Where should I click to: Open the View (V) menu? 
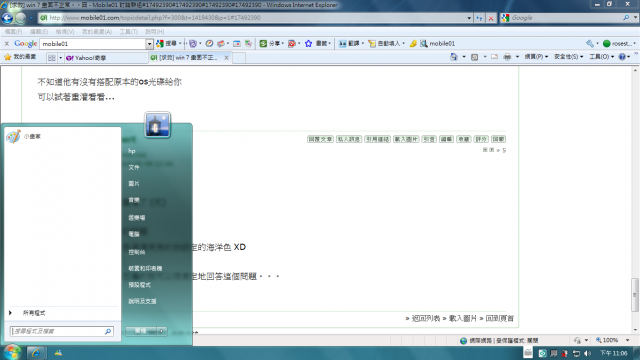[65, 31]
